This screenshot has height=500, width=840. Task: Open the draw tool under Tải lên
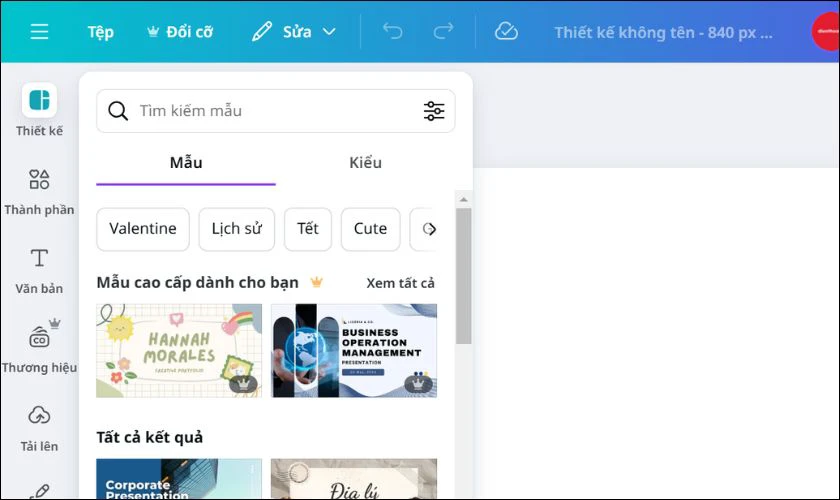39,491
